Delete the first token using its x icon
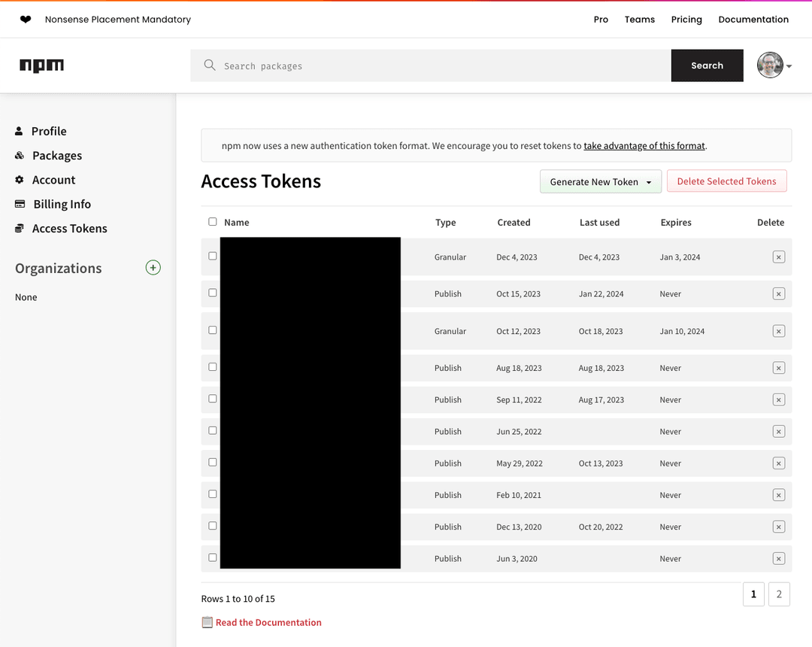Screen dimensions: 812x647 tap(779, 257)
